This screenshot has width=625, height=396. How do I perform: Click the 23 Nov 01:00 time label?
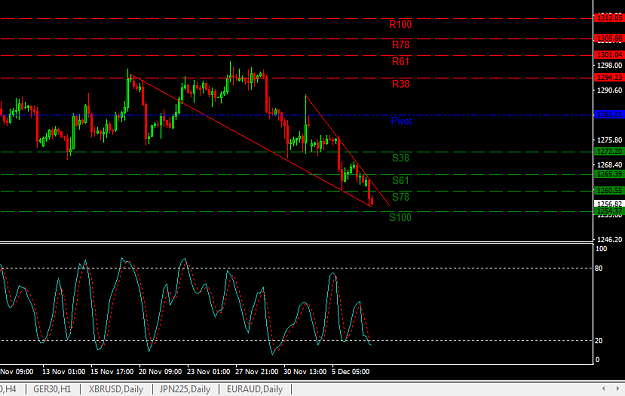[208, 372]
